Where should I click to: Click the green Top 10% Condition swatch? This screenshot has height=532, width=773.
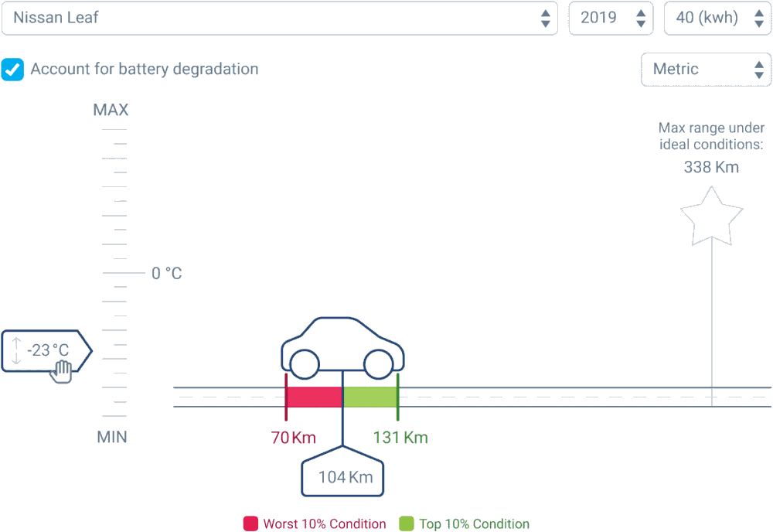(404, 523)
